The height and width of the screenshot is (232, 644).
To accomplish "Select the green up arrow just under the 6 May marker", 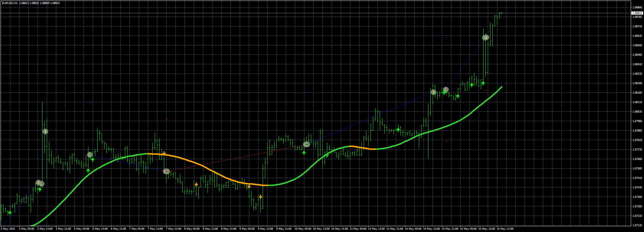I will (x=93, y=160).
